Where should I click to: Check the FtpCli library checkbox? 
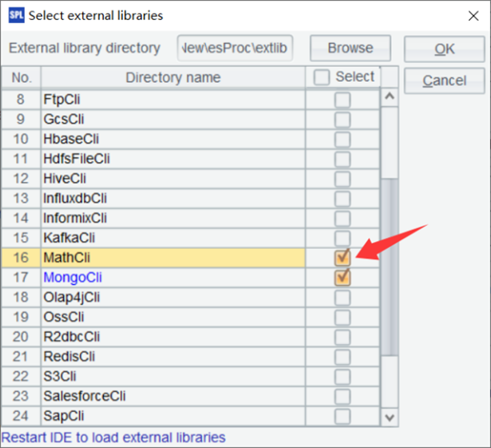[342, 100]
